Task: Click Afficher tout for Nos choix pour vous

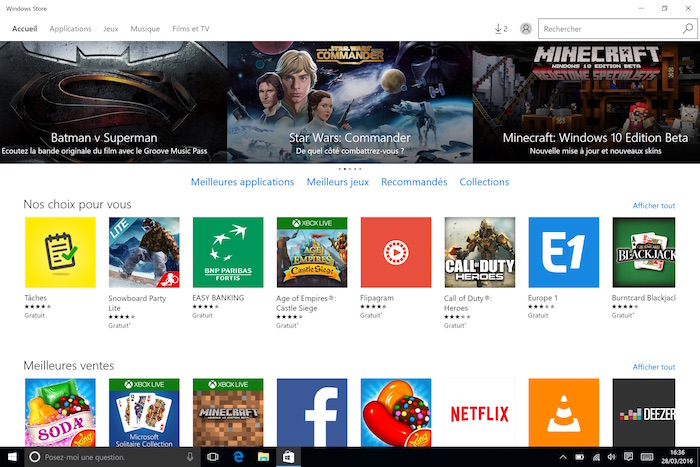Action: tap(653, 205)
